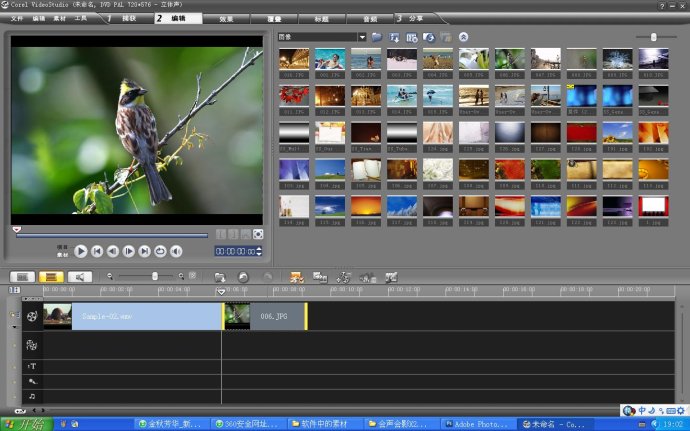Collapse the library options with the chevron button
Screen dimensions: 690x431
click(x=463, y=37)
